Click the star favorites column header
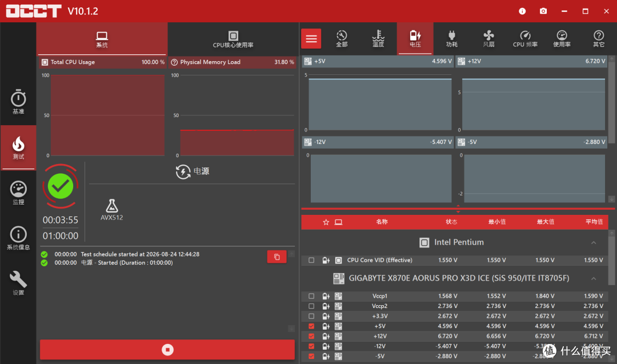The height and width of the screenshot is (364, 617). tap(326, 222)
